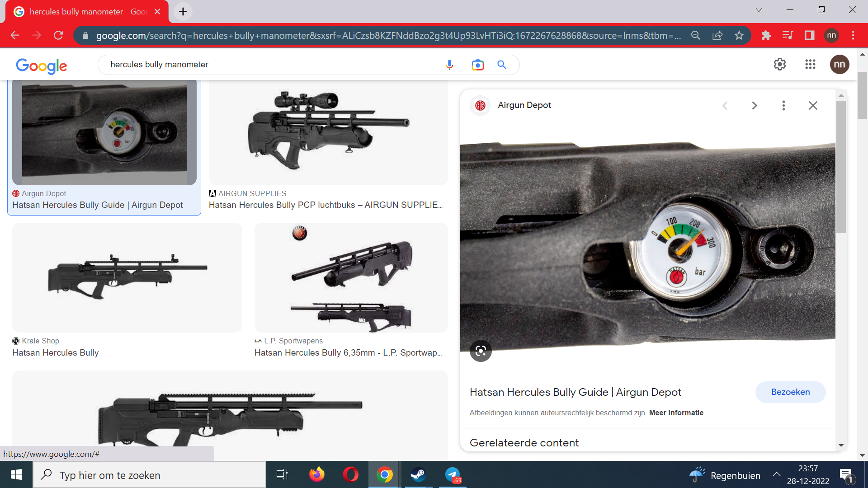Open the media control icon in Chrome
The image size is (868, 488).
[788, 35]
